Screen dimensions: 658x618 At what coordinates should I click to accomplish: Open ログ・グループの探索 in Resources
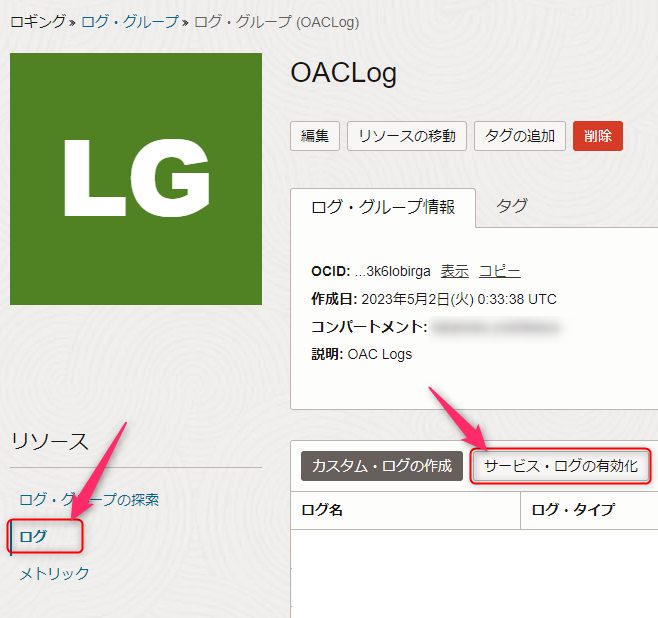tap(89, 500)
